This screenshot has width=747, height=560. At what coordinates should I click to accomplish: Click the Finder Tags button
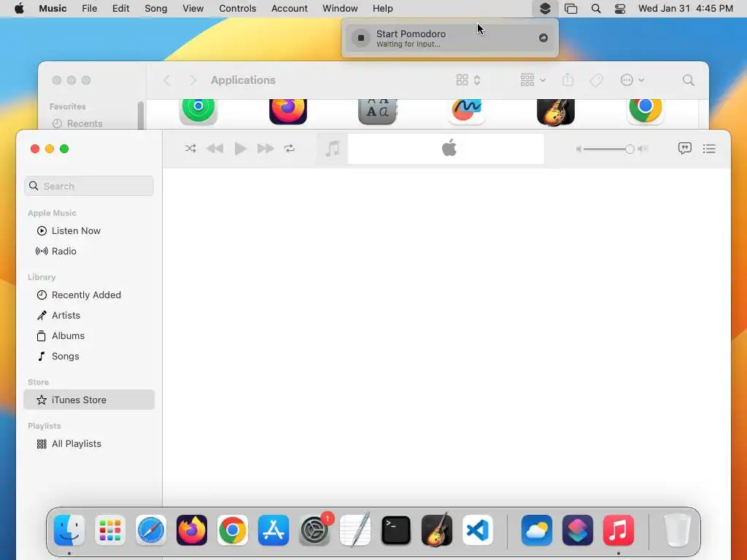596,80
